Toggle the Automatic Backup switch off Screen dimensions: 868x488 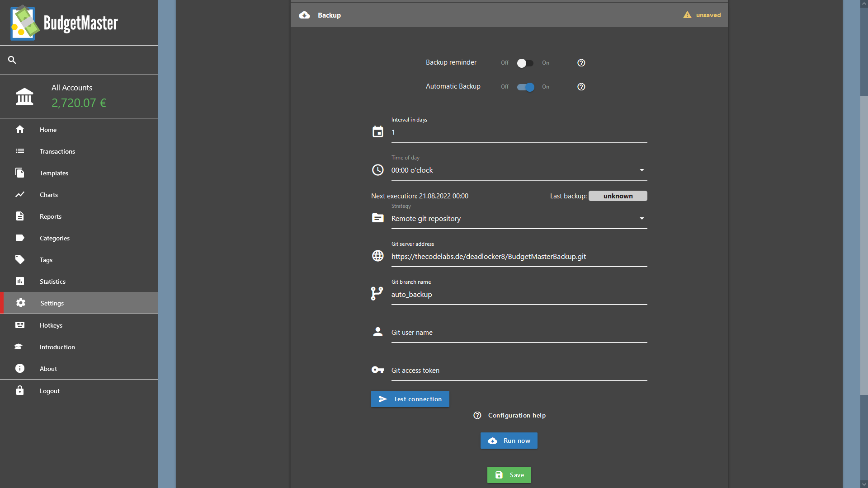[525, 87]
